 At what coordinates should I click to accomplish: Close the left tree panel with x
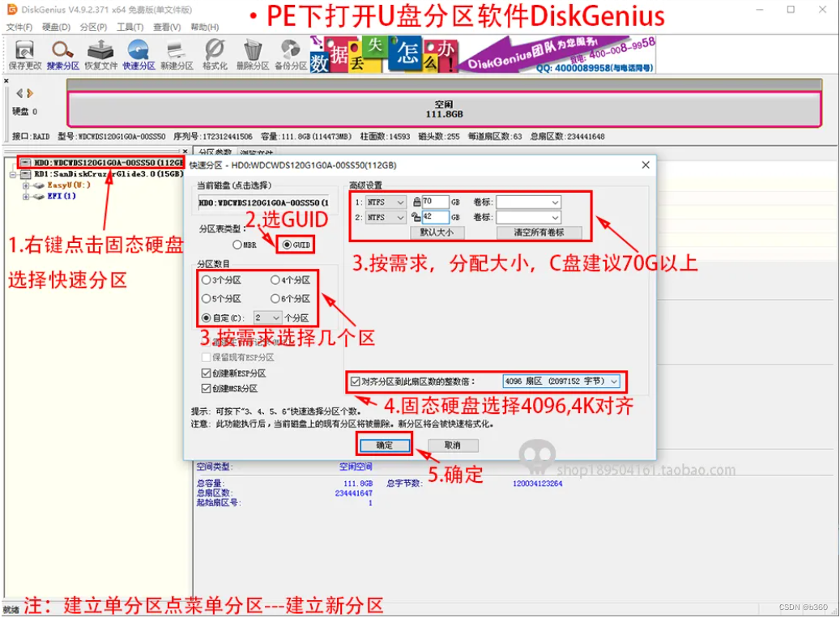[x=185, y=151]
